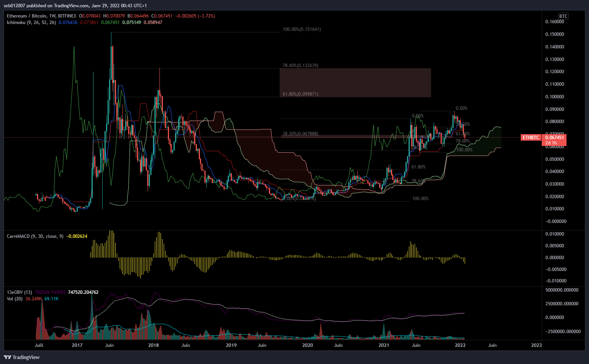589x364 pixels.
Task: Click the red ETHBTC price tag
Action: tap(531, 138)
